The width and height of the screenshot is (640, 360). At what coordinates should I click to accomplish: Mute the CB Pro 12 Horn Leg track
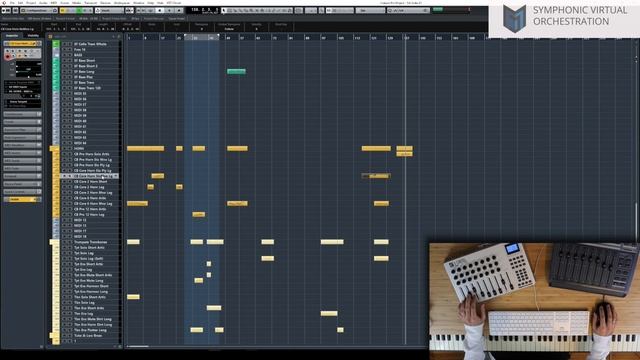click(x=64, y=215)
